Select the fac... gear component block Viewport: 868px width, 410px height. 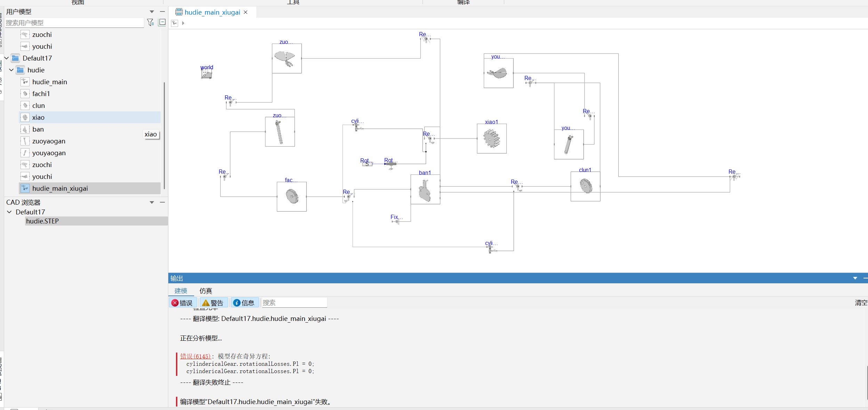[x=292, y=197]
